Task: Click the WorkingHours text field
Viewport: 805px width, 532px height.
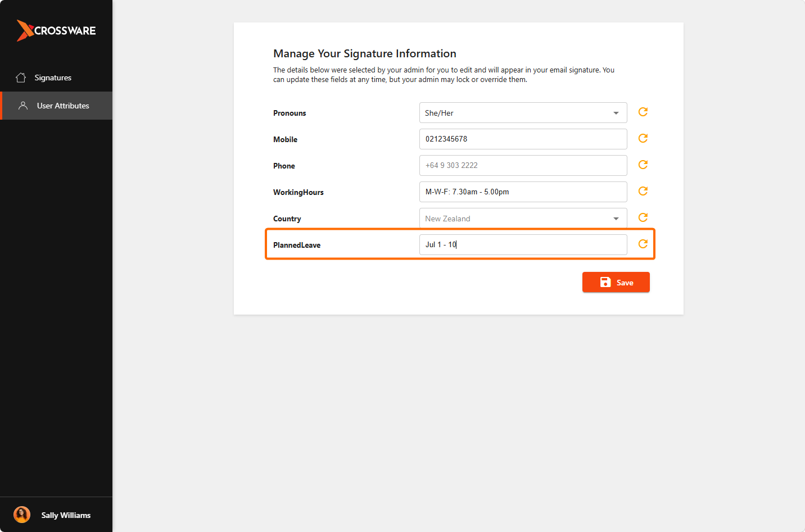Action: [523, 192]
